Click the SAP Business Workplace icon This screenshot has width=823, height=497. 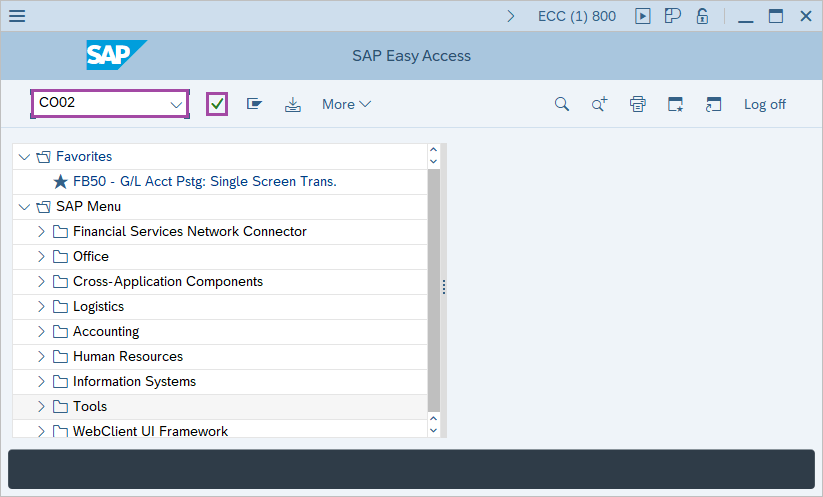tap(254, 104)
